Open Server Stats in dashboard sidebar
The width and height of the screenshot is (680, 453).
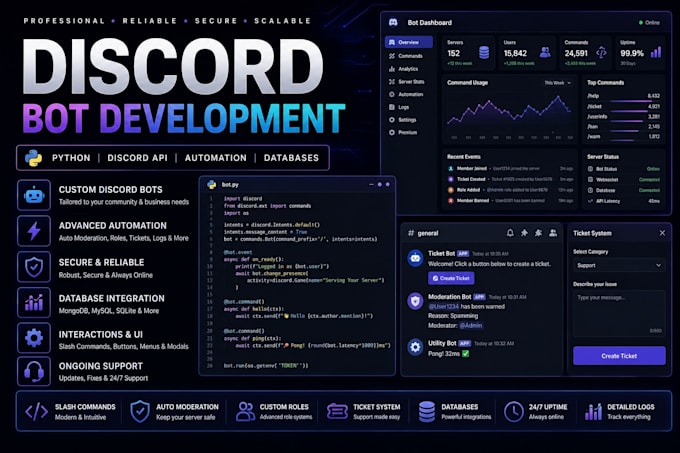coord(409,81)
